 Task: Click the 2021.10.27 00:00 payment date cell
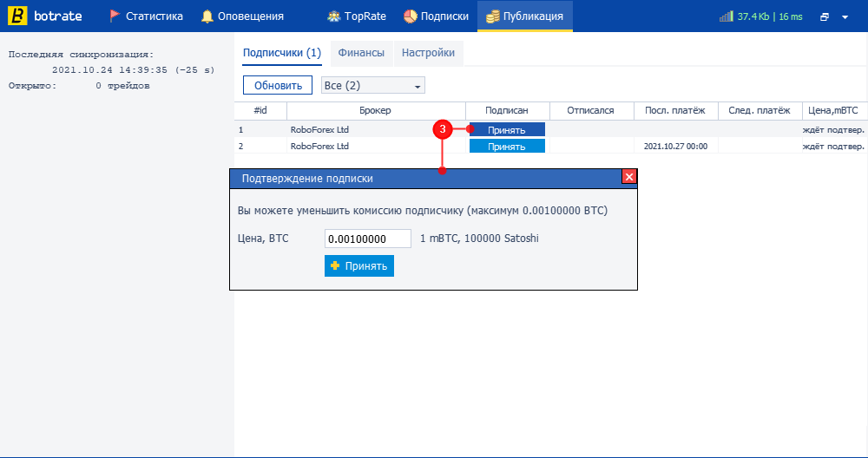[675, 147]
